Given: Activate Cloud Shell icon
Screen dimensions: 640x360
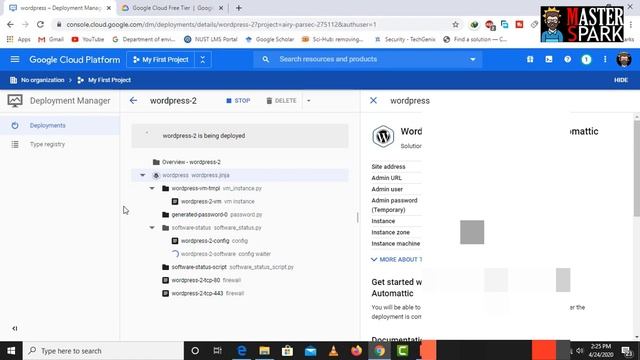Looking at the screenshot, I should 549,59.
